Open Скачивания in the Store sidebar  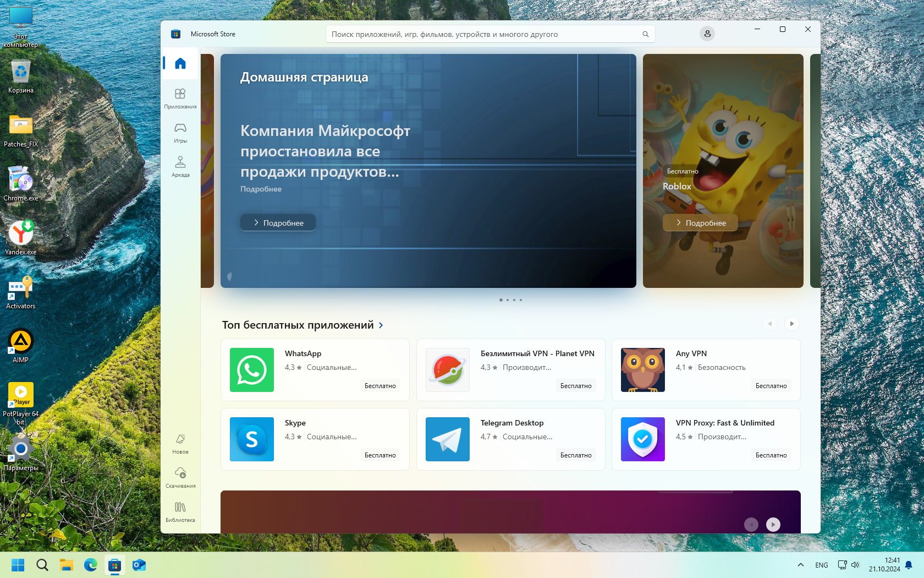[x=180, y=478]
